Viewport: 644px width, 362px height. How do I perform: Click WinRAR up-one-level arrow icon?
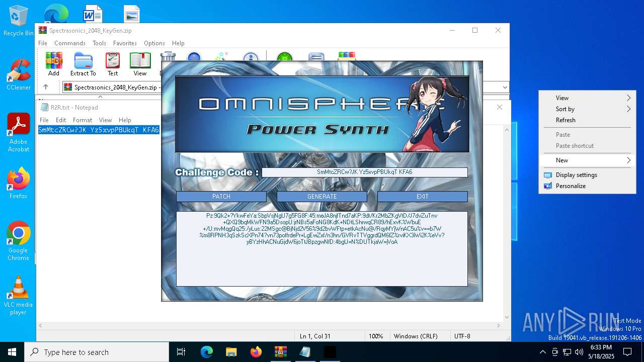46,87
